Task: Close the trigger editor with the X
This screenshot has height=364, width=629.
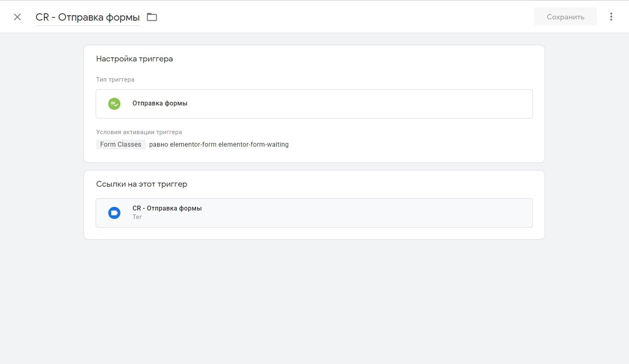Action: pos(17,17)
